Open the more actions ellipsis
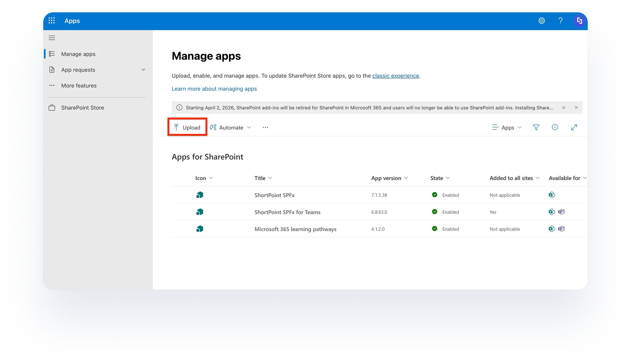The image size is (631, 364). coord(265,127)
